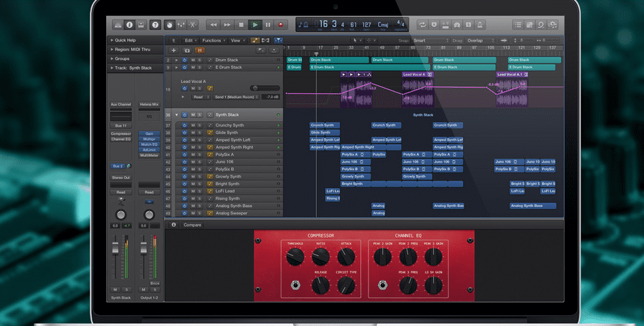
Task: Click the red Record button
Action: point(281,25)
